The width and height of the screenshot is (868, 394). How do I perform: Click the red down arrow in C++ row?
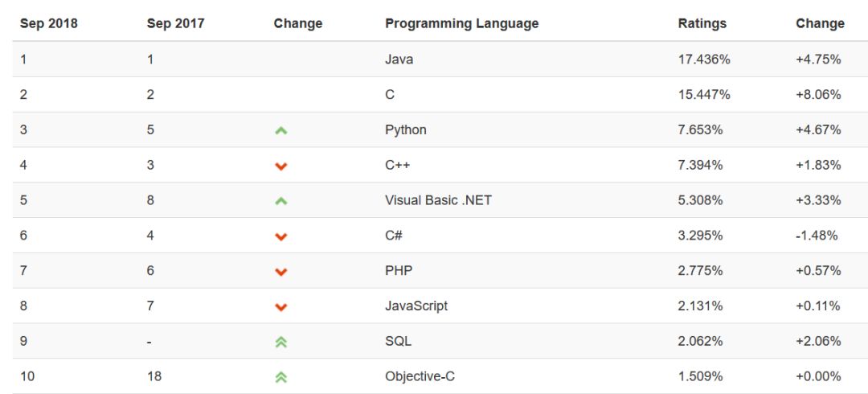281,166
